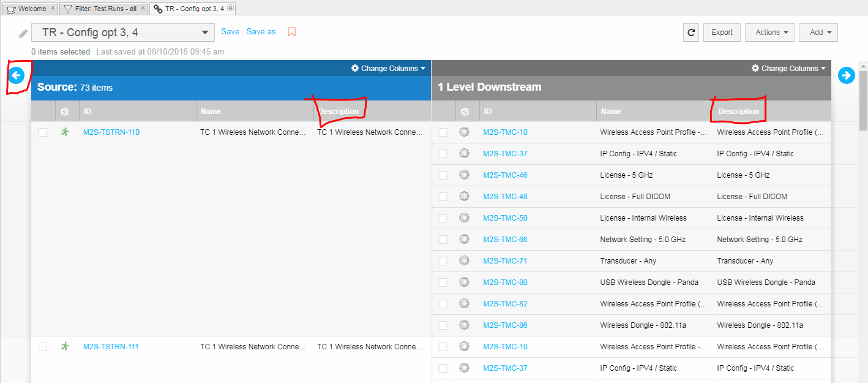This screenshot has height=383, width=868.
Task: Enable checkbox next to M2S-TMC-80
Action: (443, 283)
